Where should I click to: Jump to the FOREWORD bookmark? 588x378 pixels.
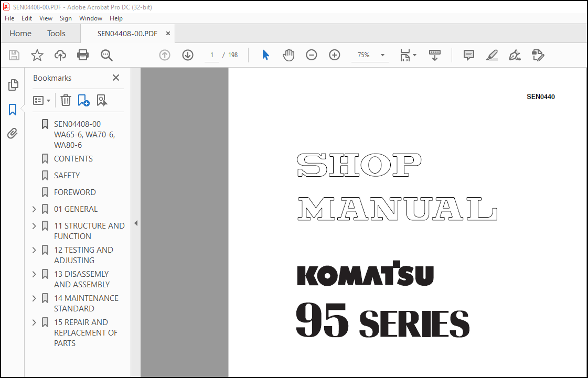[74, 192]
